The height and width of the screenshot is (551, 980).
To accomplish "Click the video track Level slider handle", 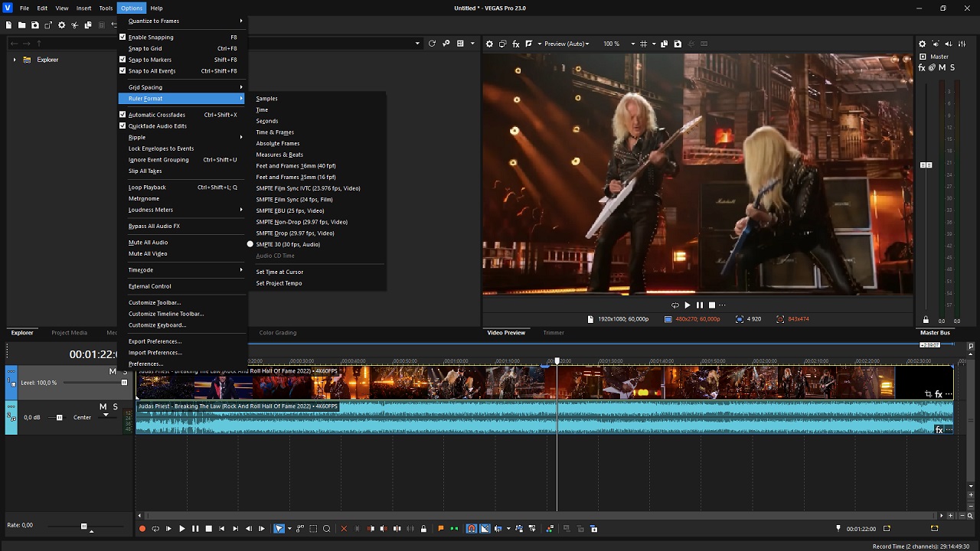I will (124, 383).
